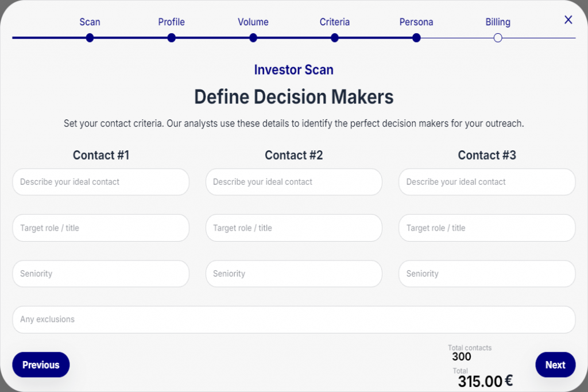The height and width of the screenshot is (392, 588).
Task: Focus Contact #1 Target role / title field
Action: (100, 228)
